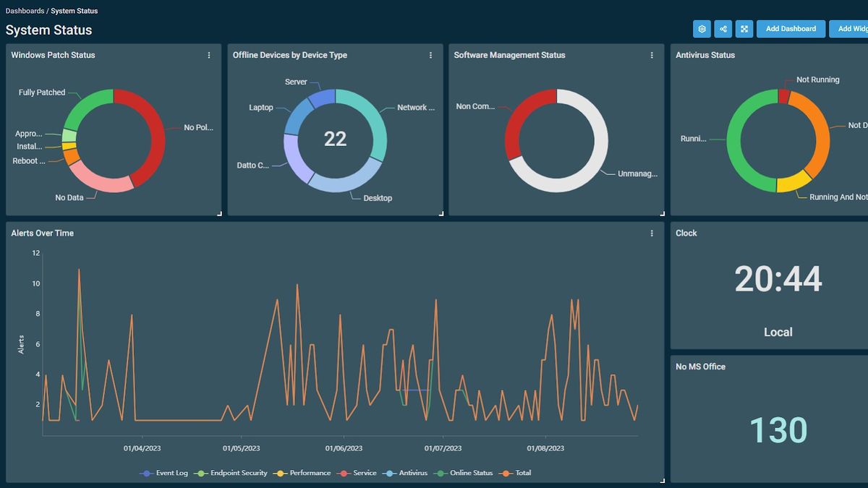This screenshot has width=868, height=488.
Task: Open the Alerts Over Time widget options icon
Action: tap(652, 233)
